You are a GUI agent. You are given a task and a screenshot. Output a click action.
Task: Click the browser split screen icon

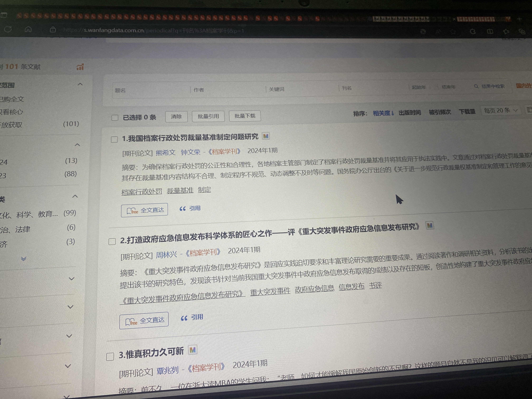coord(490,32)
